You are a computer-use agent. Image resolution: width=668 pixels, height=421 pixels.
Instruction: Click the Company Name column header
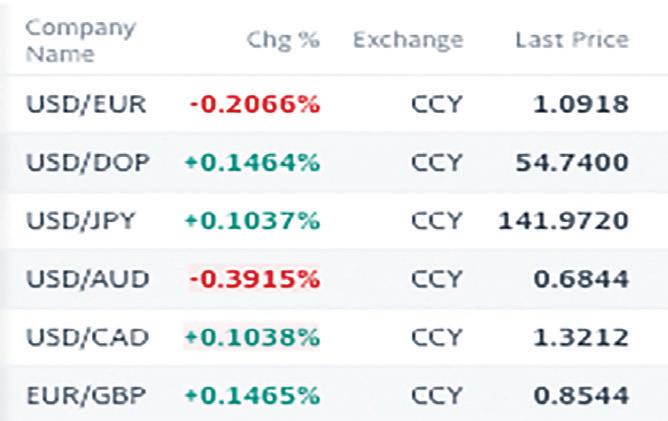point(65,40)
